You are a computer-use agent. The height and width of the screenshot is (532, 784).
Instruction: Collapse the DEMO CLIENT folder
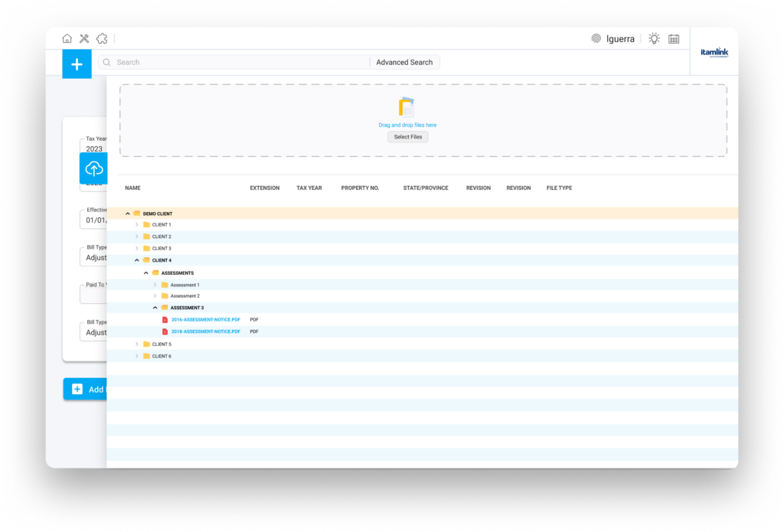click(128, 214)
